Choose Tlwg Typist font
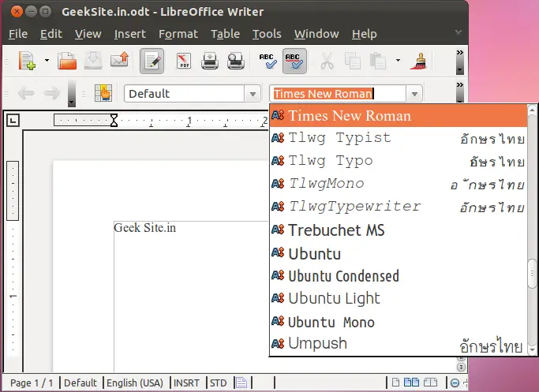Viewport: 539px width, 392px height. click(x=399, y=138)
